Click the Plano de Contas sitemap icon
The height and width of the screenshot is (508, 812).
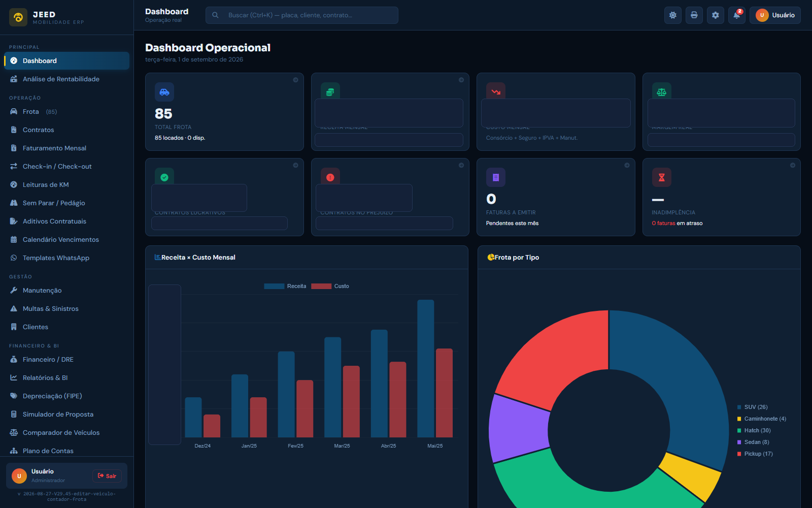(14, 451)
